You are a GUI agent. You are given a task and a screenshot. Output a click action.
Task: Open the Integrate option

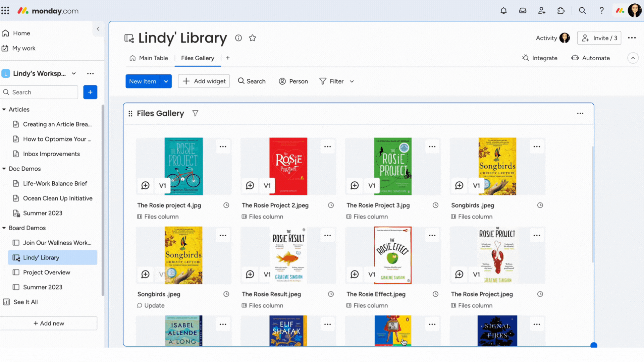540,58
